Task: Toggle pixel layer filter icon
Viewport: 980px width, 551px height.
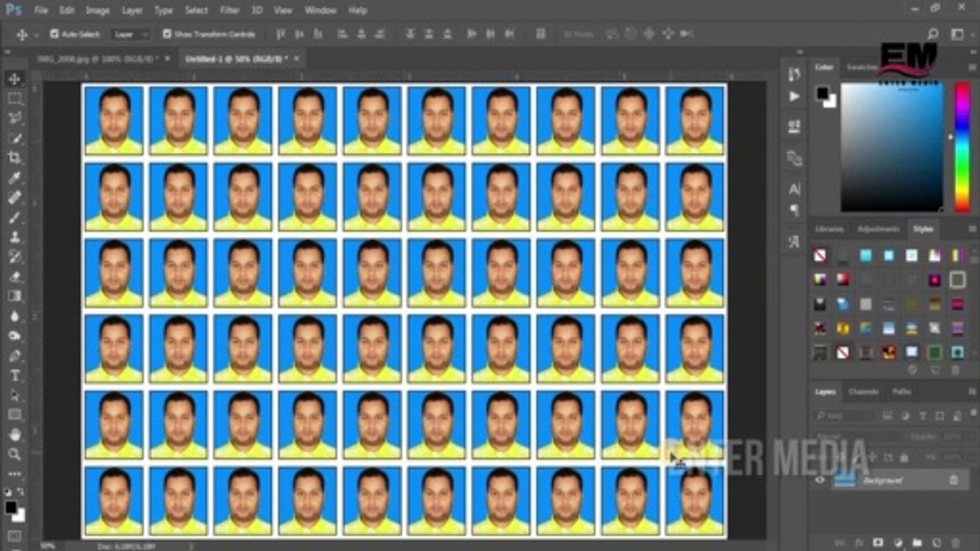Action: pyautogui.click(x=887, y=416)
